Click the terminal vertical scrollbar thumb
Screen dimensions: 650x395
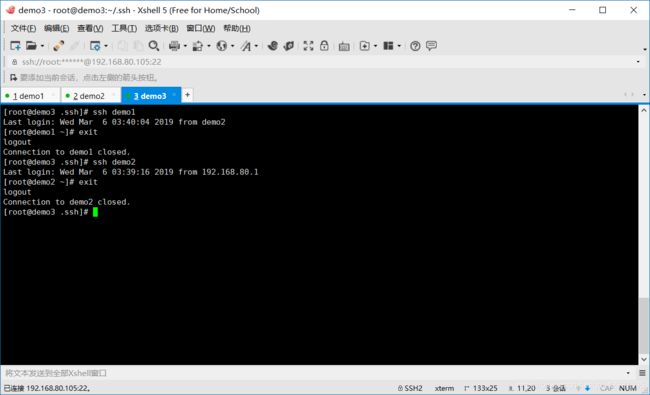click(x=643, y=325)
